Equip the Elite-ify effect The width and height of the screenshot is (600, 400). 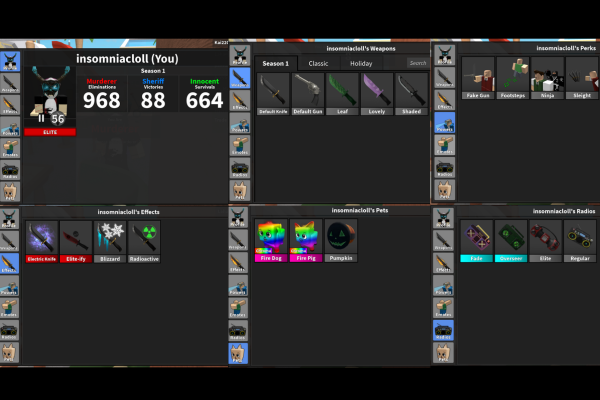pyautogui.click(x=76, y=242)
